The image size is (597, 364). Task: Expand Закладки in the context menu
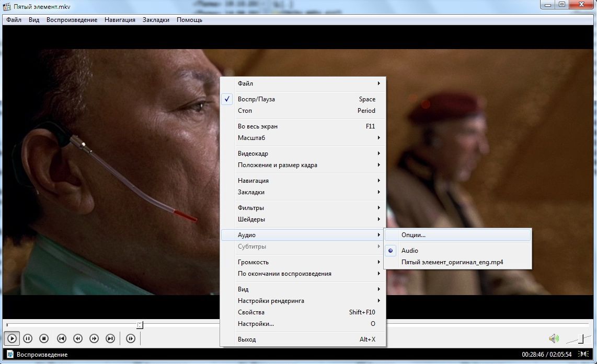click(x=303, y=192)
